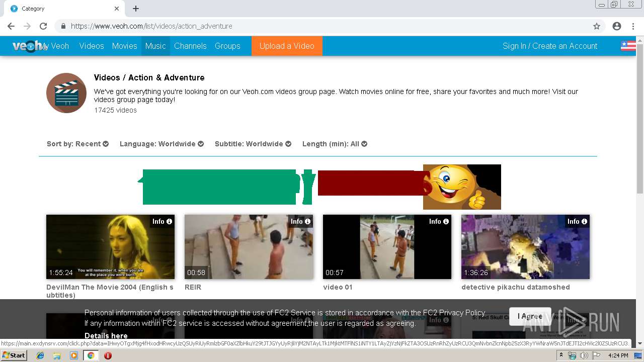Open Movies navigation item

[125, 46]
